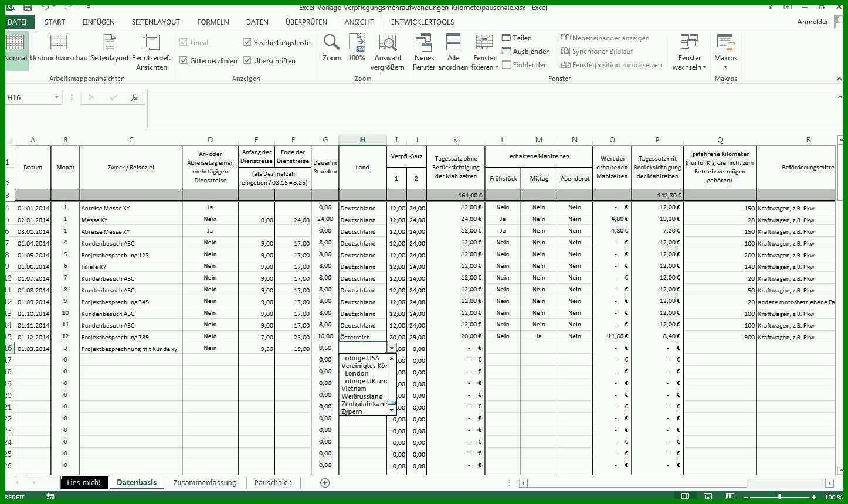
Task: Toggle the Überschriften checkbox
Action: (x=247, y=60)
